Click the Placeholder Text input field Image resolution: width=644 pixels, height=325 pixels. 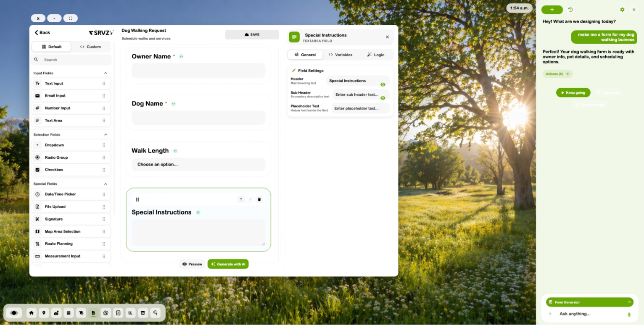click(x=360, y=108)
